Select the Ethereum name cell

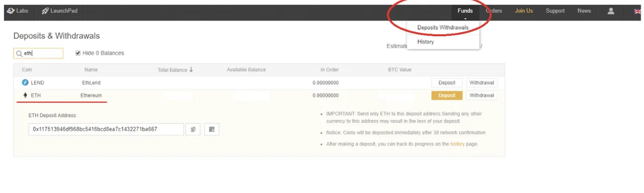click(91, 95)
